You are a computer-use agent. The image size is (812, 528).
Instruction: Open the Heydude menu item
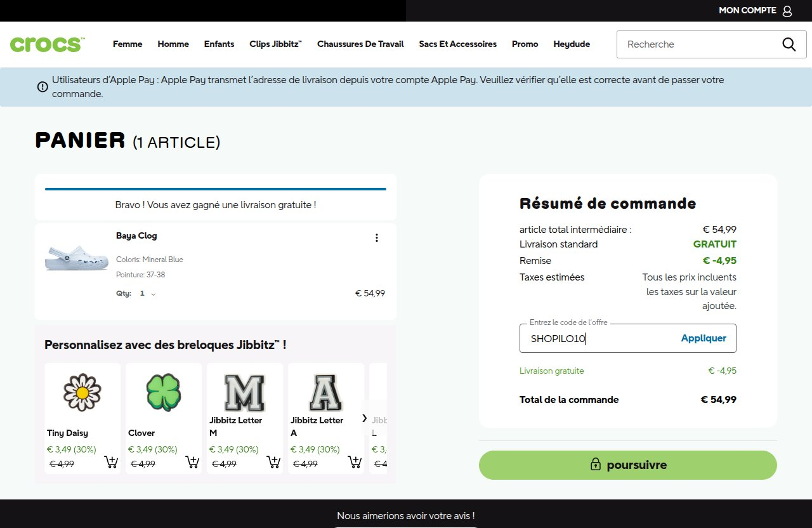[572, 44]
